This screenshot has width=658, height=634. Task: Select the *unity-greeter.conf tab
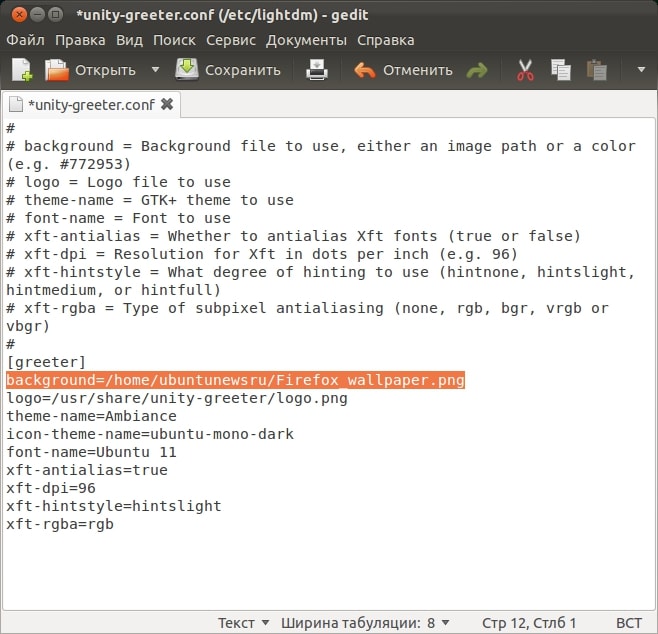[91, 104]
